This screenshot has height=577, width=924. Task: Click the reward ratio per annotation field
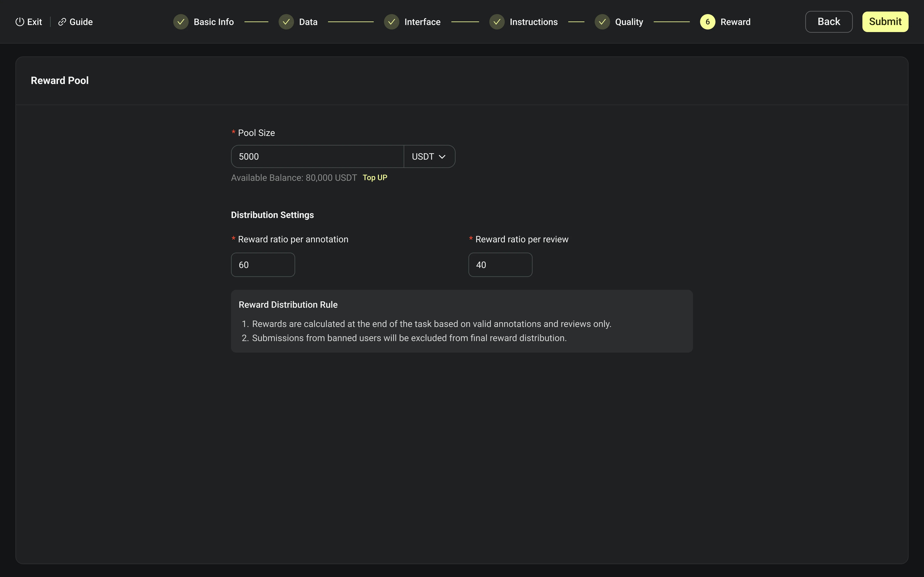(263, 265)
